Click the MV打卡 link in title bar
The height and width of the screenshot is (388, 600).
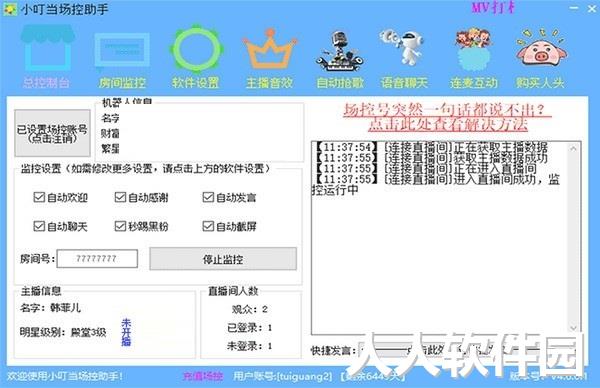tap(493, 7)
